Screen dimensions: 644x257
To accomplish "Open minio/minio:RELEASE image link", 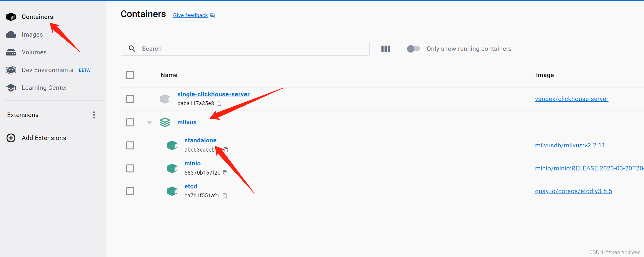I will pyautogui.click(x=589, y=168).
